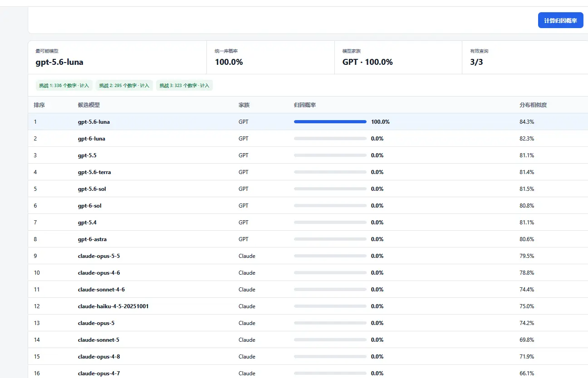
Task: Click the 80.8% similarity value
Action: (527, 205)
